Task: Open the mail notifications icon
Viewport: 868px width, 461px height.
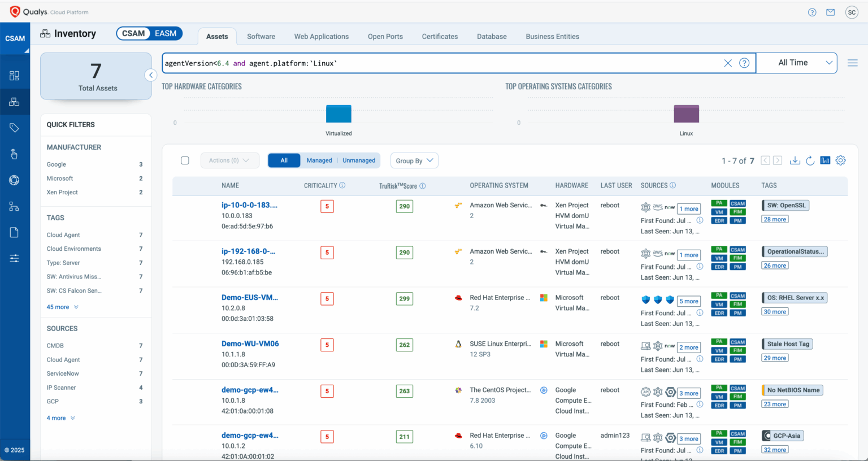Action: 830,12
